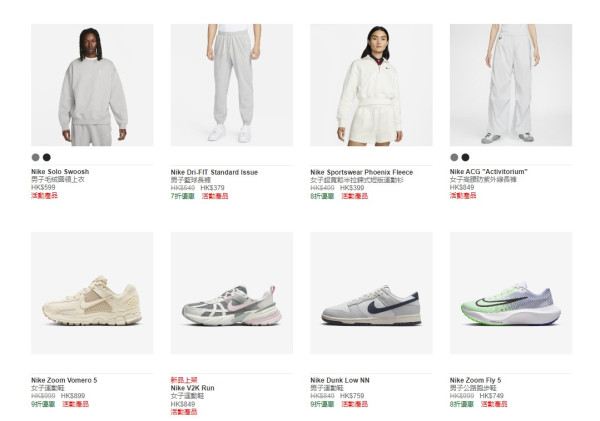Viewport: 600px width, 421px height.
Task: Choose grey swatch under Nike ACG Activitorium pants
Action: tap(455, 157)
